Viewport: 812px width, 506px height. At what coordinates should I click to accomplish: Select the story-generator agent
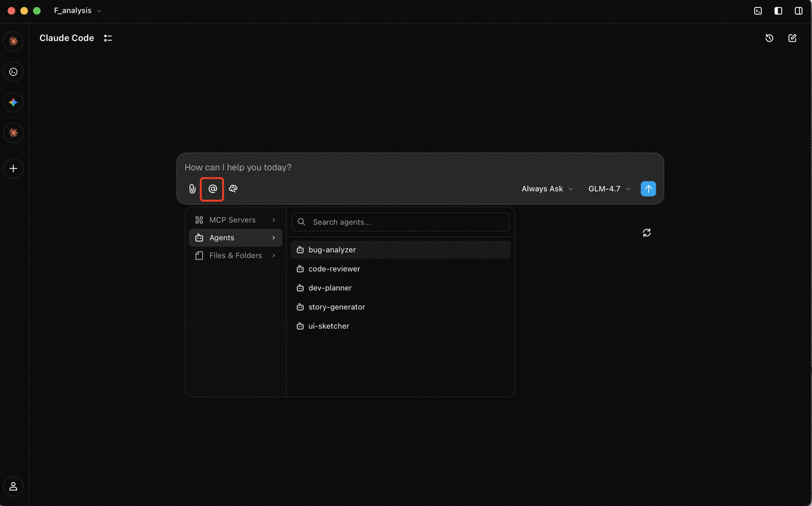400,307
